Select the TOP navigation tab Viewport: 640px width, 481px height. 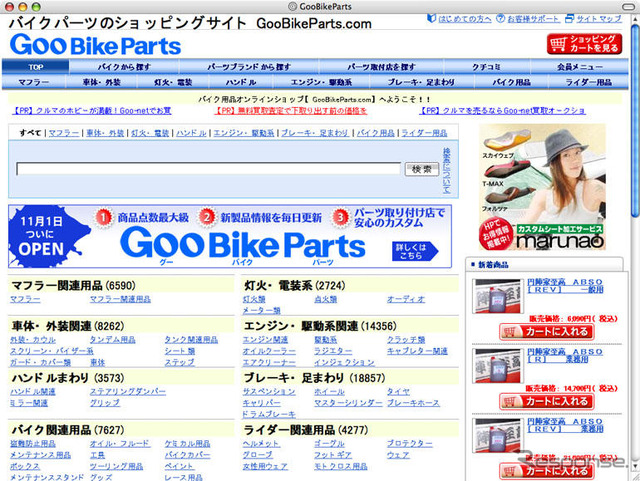click(36, 67)
